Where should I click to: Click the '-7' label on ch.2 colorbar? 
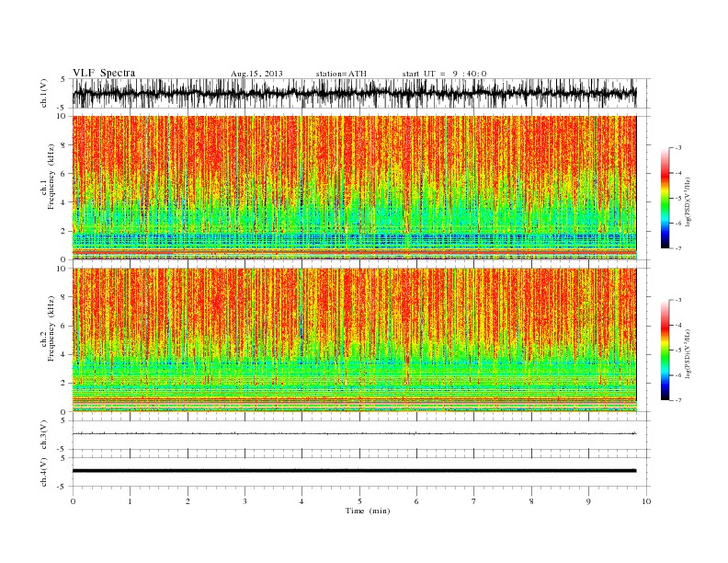pos(677,400)
